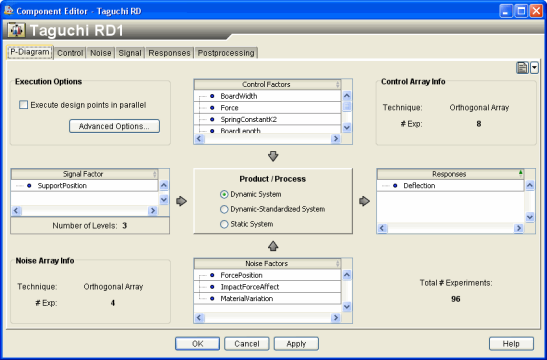Click green triangle in Responses header

(520, 172)
